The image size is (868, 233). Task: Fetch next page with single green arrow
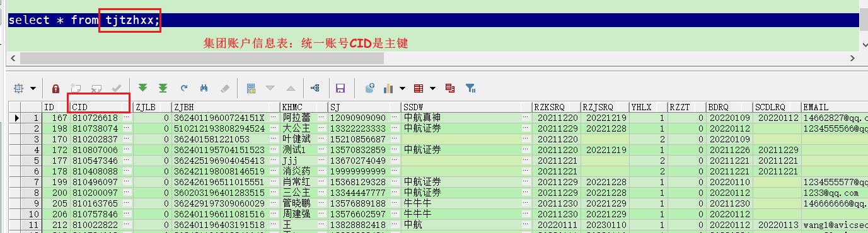coord(142,88)
